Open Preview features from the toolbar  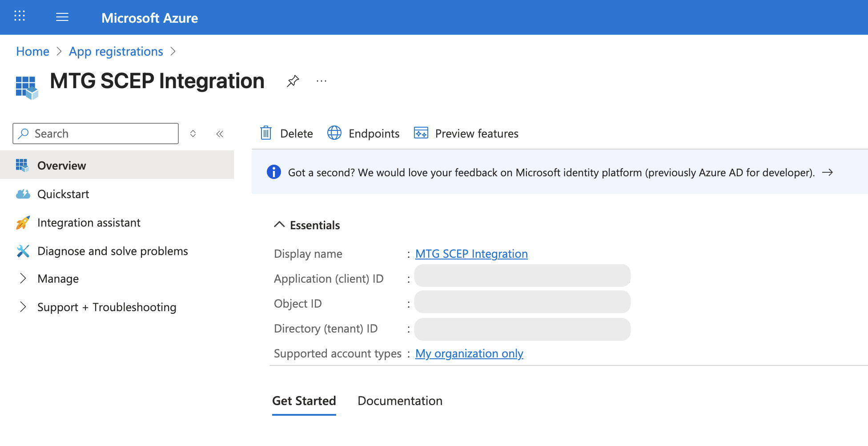(x=466, y=133)
